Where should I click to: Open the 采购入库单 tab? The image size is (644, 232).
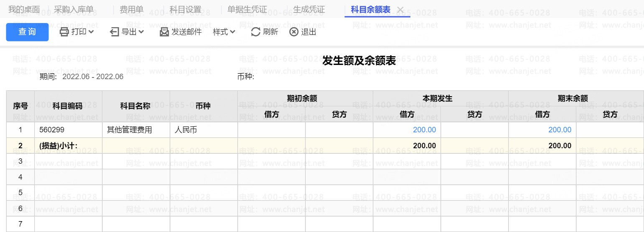(74, 10)
